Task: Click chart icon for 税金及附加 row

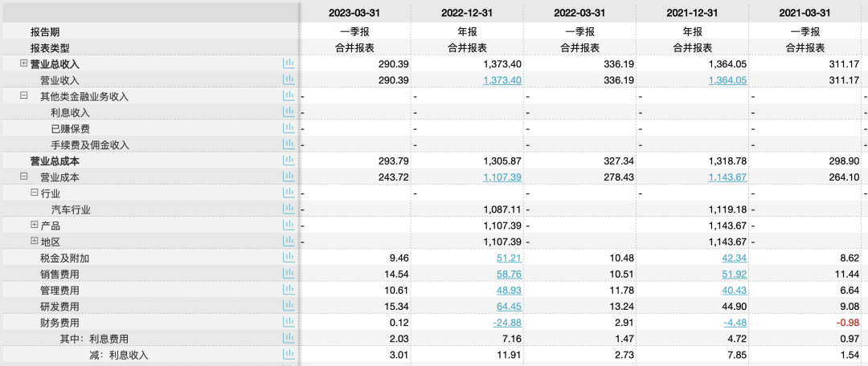Action: (x=289, y=258)
